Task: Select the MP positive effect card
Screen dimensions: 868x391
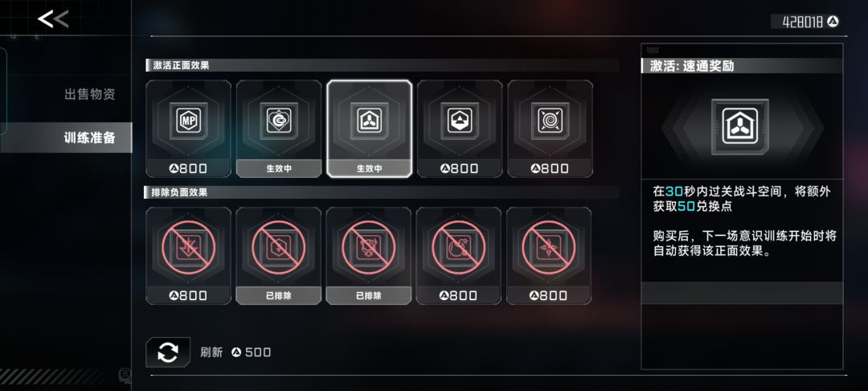Action: (188, 129)
